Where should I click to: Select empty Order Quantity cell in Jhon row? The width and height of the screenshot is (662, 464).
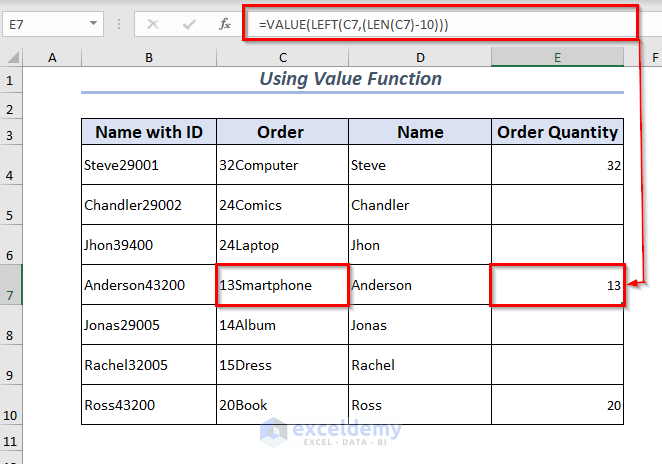click(x=557, y=245)
